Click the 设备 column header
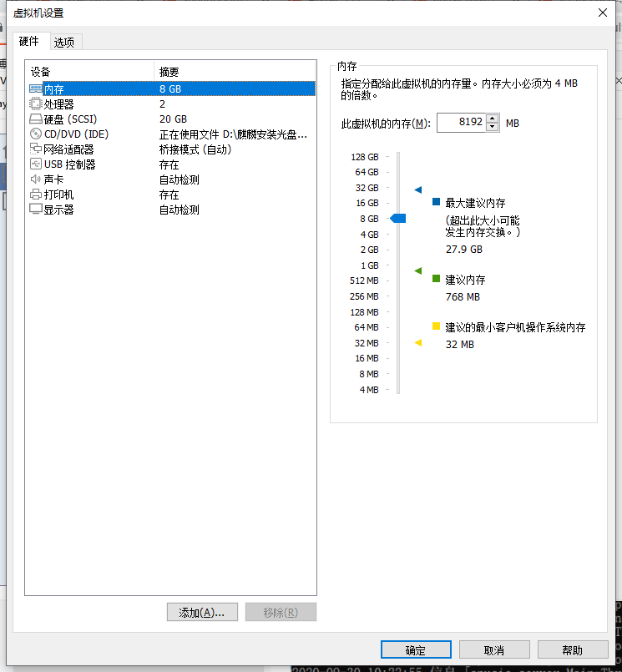The height and width of the screenshot is (672, 622). tap(89, 71)
